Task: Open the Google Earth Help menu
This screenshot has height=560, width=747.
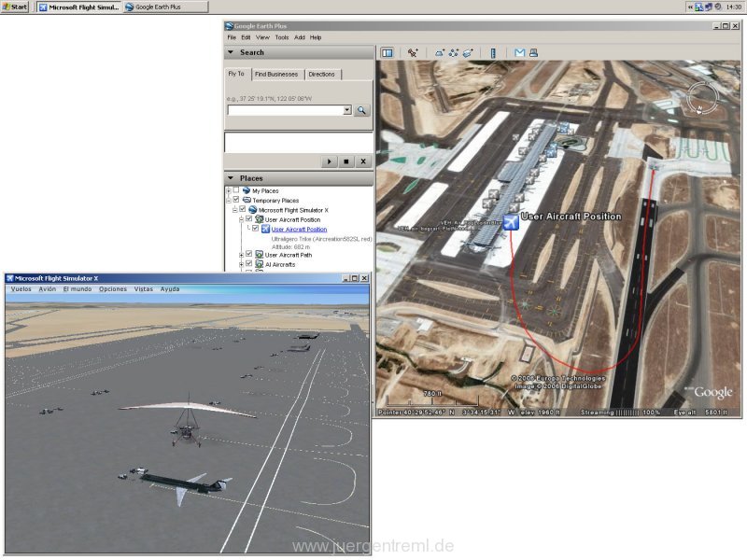Action: point(316,37)
